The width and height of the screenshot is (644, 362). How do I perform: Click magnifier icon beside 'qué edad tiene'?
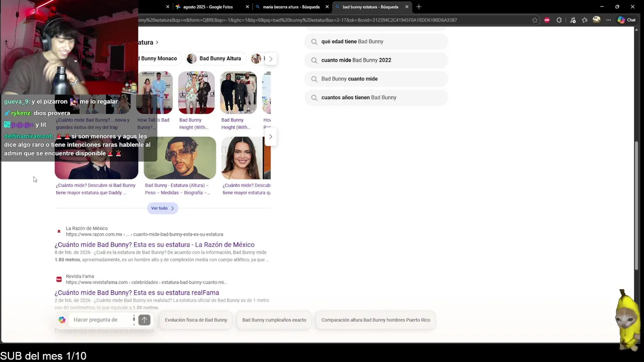click(x=314, y=42)
